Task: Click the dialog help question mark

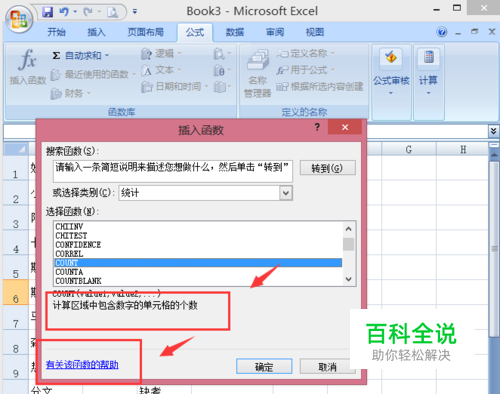Action: point(317,127)
